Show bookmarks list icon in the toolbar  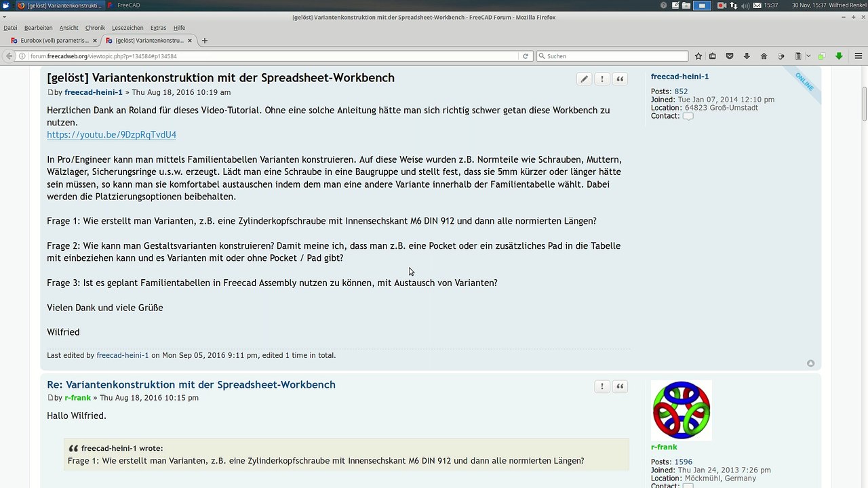click(x=713, y=56)
